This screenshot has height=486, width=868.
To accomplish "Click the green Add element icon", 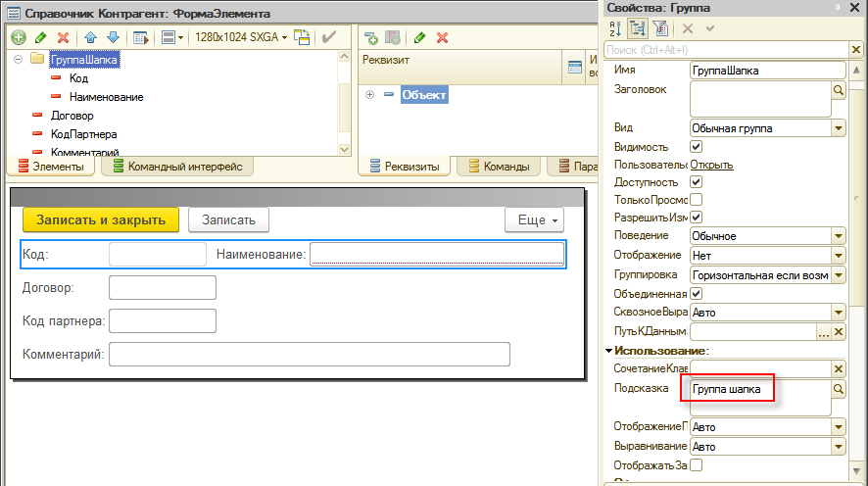I will click(18, 37).
